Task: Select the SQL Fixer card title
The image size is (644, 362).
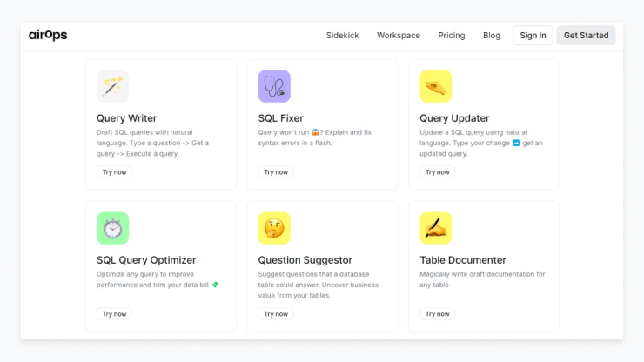Action: pyautogui.click(x=280, y=118)
